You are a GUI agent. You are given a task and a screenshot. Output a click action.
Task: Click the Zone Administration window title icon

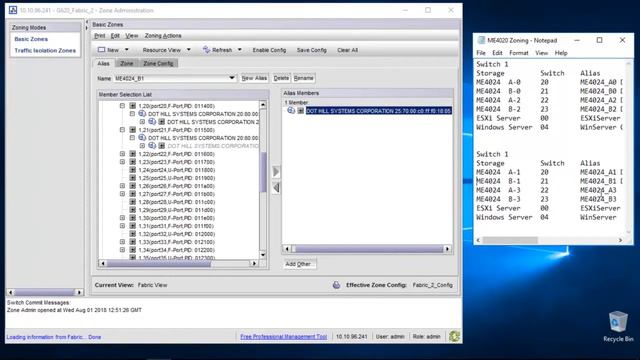(13, 10)
